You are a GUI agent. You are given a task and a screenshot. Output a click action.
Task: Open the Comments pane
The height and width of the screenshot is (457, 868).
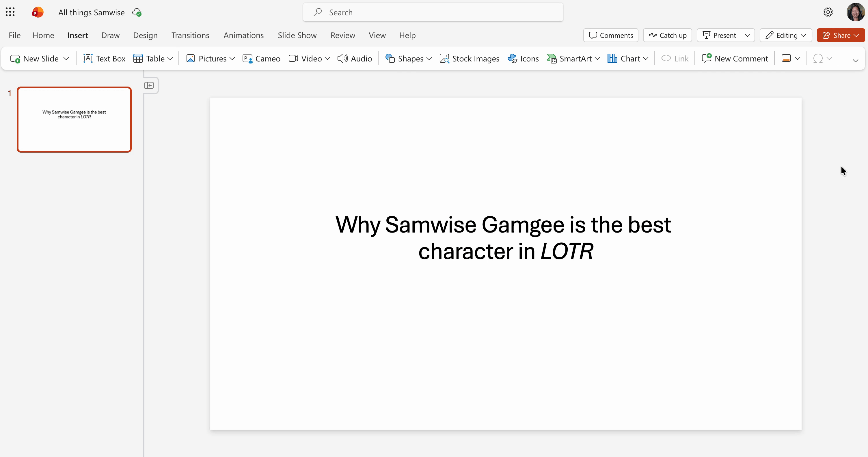[610, 35]
